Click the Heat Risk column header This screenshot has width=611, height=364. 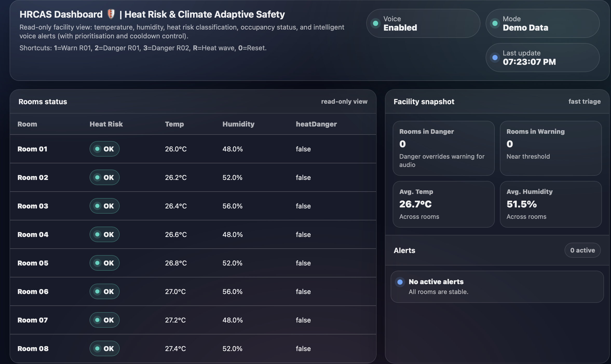pyautogui.click(x=106, y=124)
